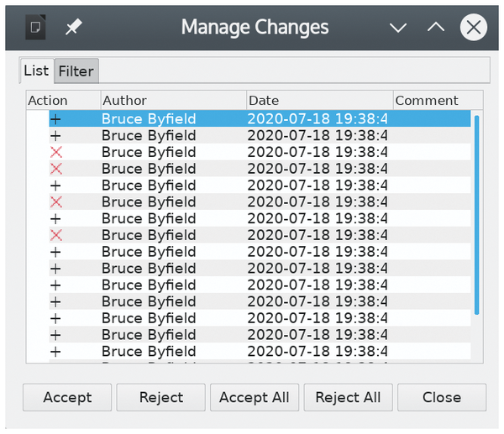504x434 pixels.
Task: Click the document icon in title bar
Action: point(35,28)
